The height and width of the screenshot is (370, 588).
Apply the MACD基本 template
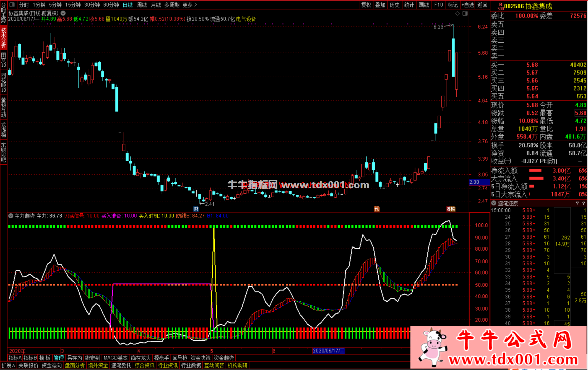pos(115,358)
